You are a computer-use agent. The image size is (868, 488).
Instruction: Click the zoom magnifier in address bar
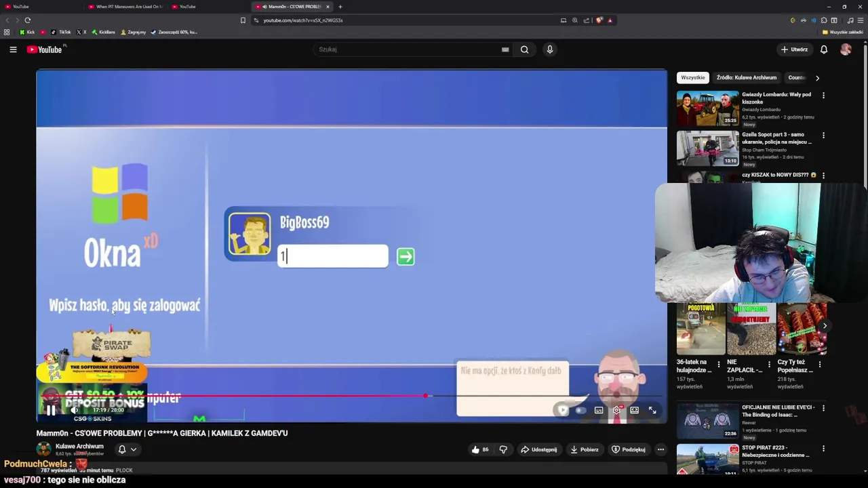(575, 20)
